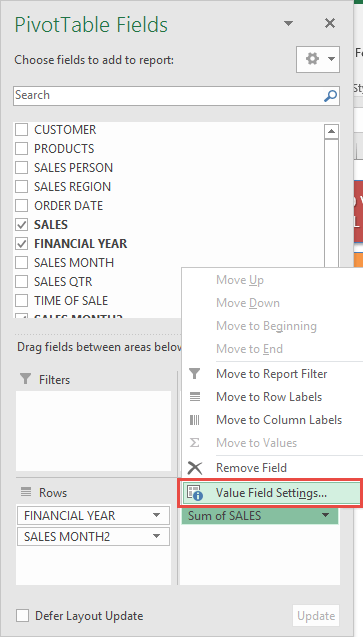363x637 pixels.
Task: Click the field list scroll up arrow
Action: tap(332, 132)
